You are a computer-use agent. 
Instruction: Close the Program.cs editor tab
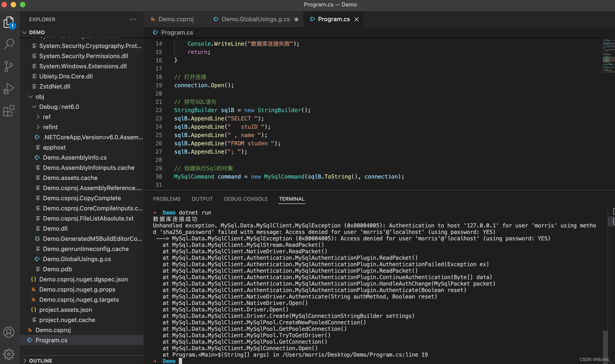tap(356, 19)
